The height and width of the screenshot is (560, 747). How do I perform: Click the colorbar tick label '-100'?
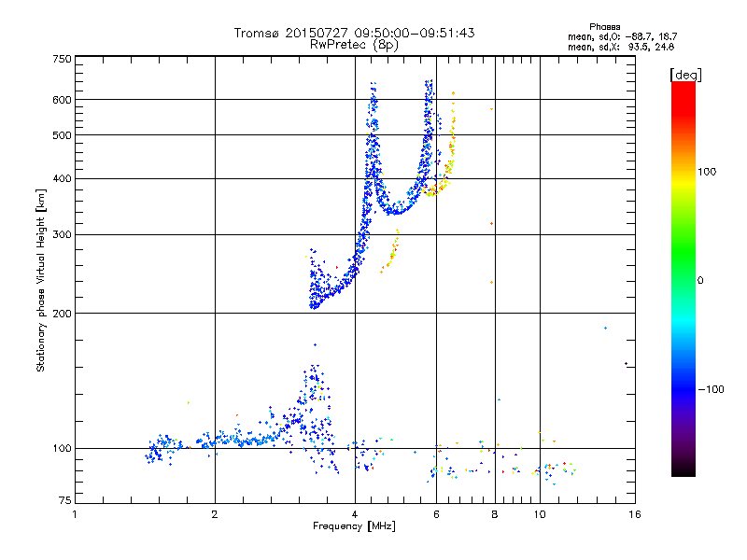tap(711, 389)
